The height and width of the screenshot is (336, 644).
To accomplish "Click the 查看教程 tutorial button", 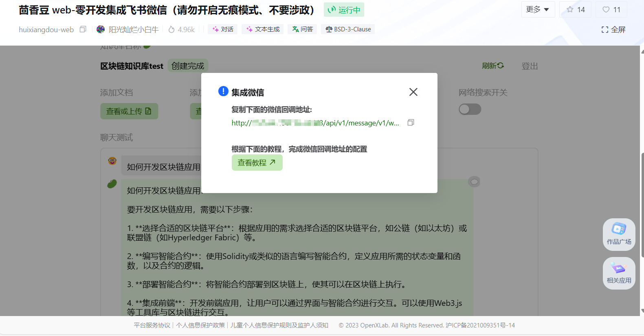I will click(x=257, y=163).
